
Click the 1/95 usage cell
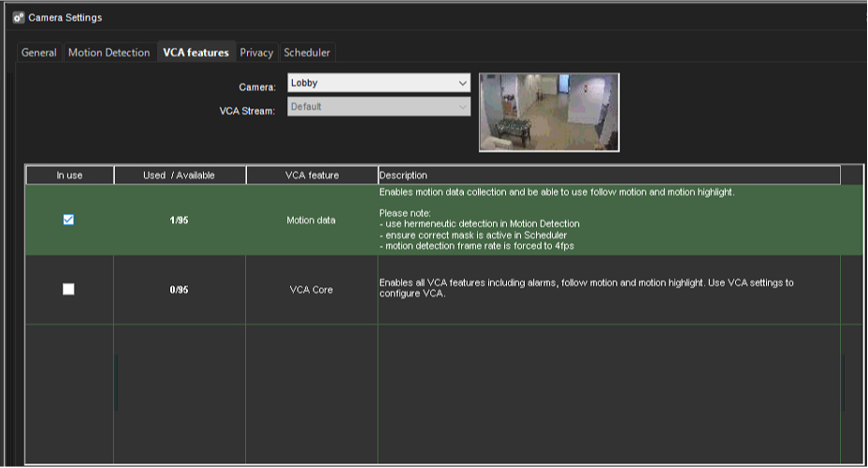pyautogui.click(x=180, y=220)
